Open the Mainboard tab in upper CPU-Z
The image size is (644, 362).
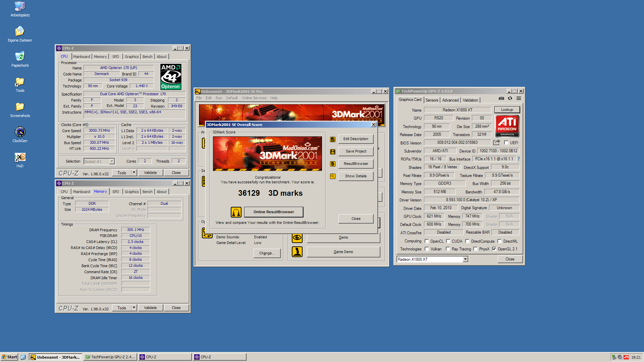coord(82,57)
